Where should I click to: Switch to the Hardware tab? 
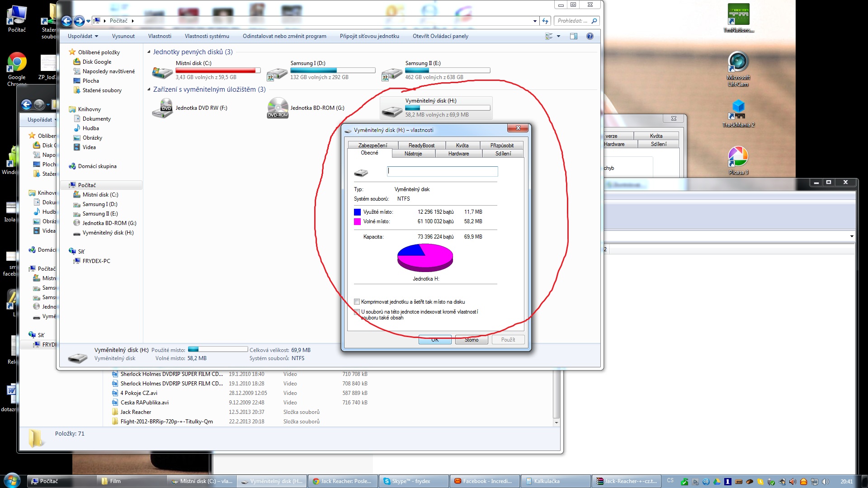tap(458, 154)
